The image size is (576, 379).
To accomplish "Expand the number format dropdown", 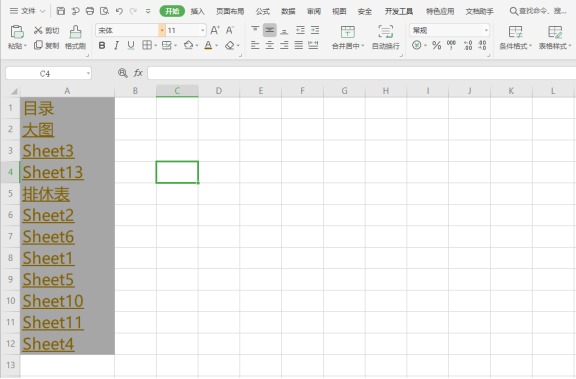I will click(486, 30).
